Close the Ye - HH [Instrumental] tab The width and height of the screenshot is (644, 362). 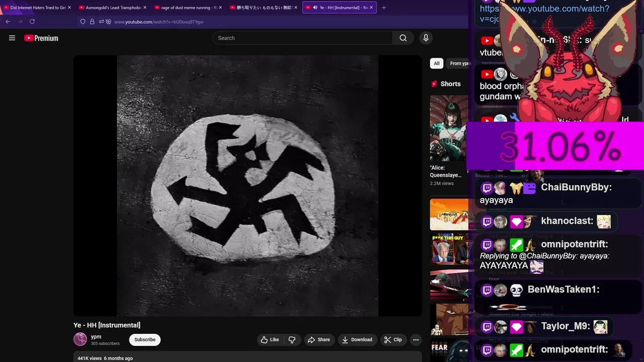click(371, 8)
